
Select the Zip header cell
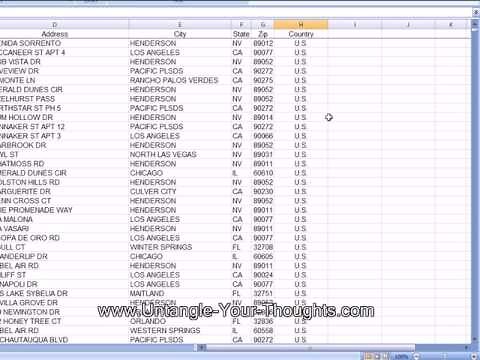click(x=263, y=34)
